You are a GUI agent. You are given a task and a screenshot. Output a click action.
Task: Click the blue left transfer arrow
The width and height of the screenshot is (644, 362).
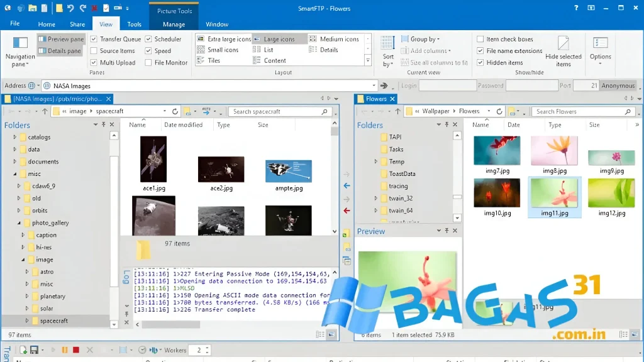(x=347, y=185)
